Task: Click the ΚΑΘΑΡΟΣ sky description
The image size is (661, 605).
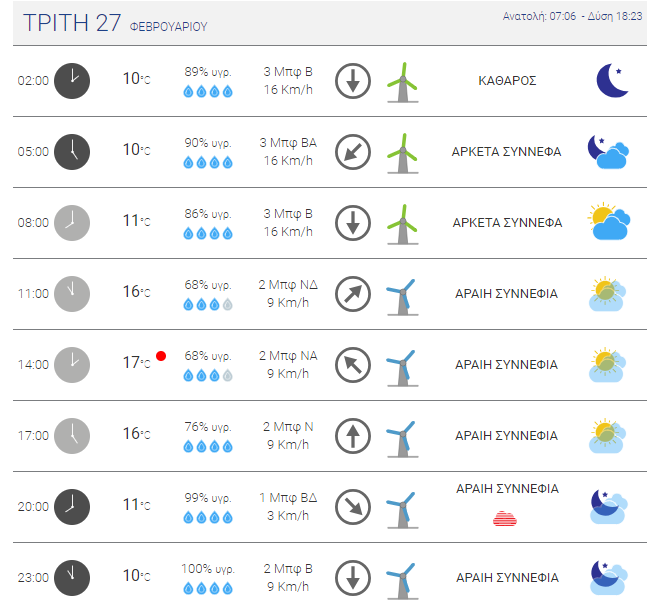Action: coord(507,81)
